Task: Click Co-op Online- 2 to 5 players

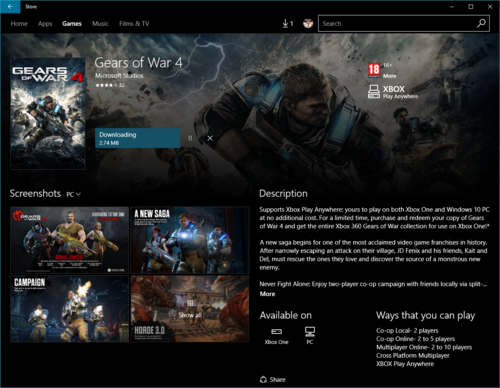Action: pyautogui.click(x=415, y=339)
